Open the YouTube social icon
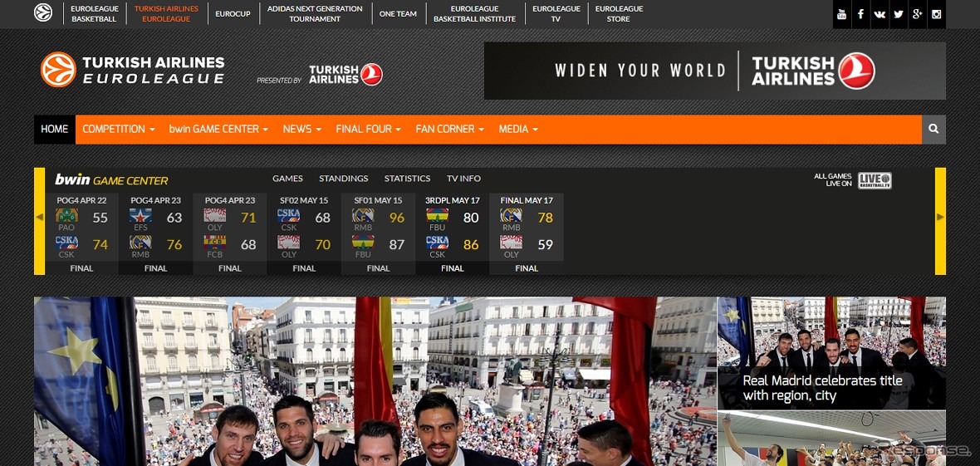Screen dimensions: 980x466 [842, 14]
